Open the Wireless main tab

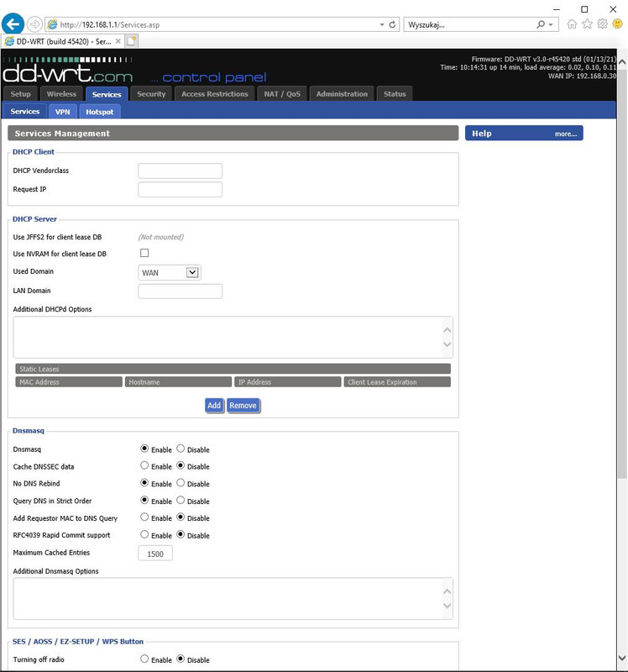[x=61, y=94]
